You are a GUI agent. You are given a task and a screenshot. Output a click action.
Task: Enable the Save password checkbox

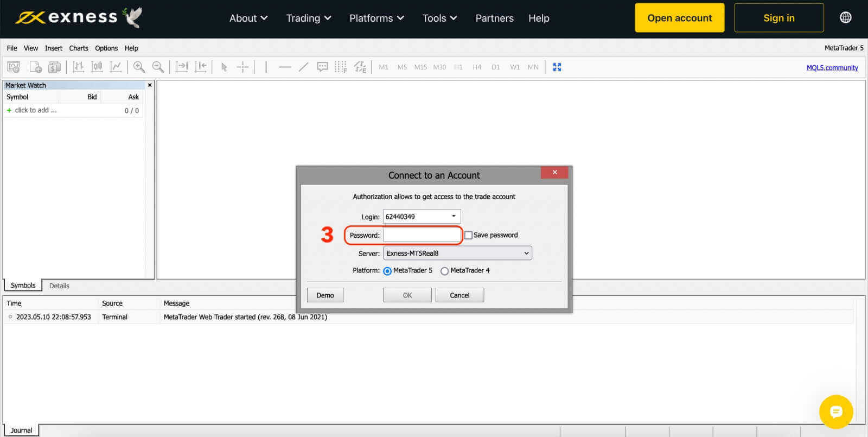468,235
